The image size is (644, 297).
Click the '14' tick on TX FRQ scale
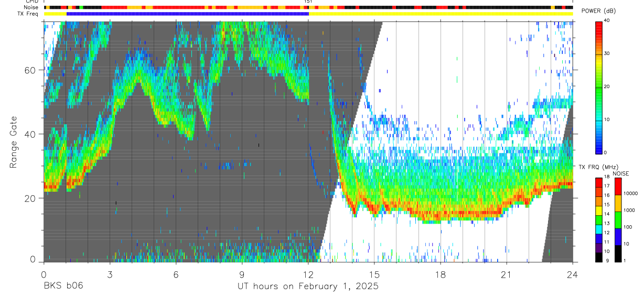coord(607,214)
